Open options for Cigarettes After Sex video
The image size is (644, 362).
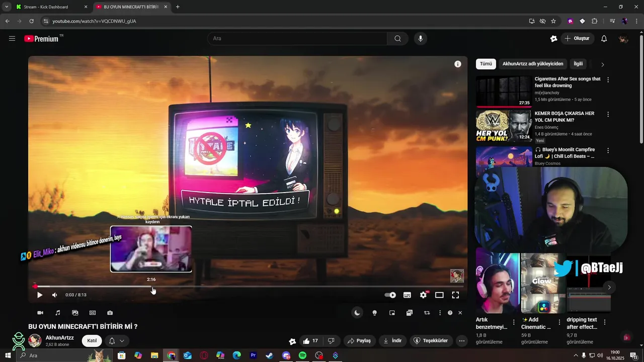tap(608, 79)
